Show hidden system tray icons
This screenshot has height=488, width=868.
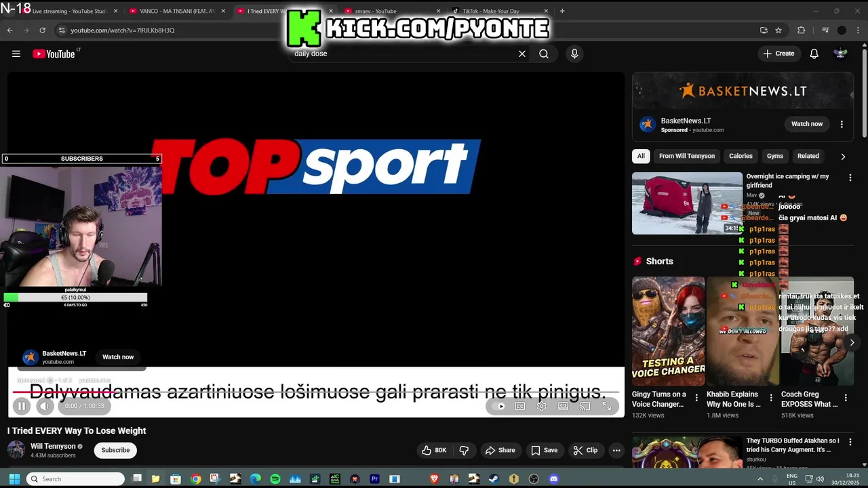[x=759, y=479]
